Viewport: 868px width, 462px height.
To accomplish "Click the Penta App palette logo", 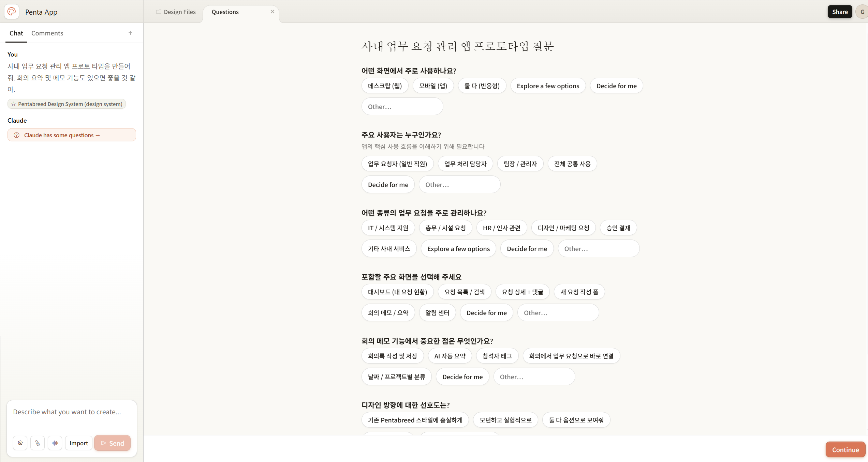I will [12, 12].
